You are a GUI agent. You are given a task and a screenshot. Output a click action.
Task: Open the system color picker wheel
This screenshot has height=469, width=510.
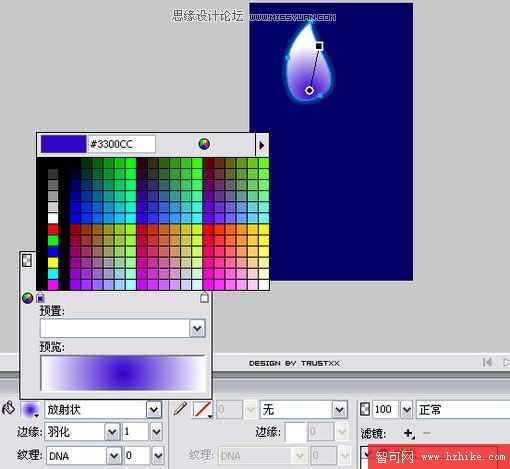204,144
